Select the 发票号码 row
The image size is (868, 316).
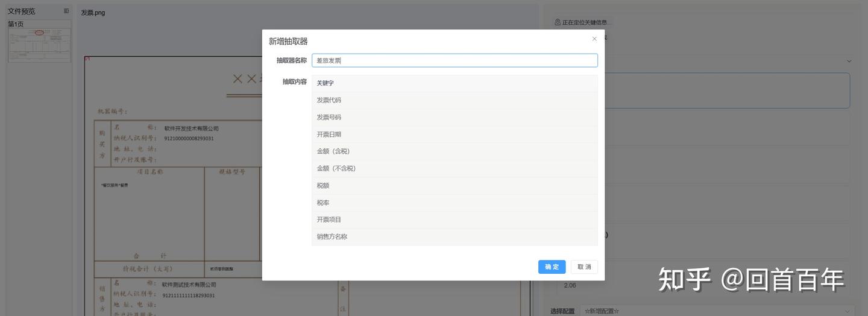(x=454, y=117)
